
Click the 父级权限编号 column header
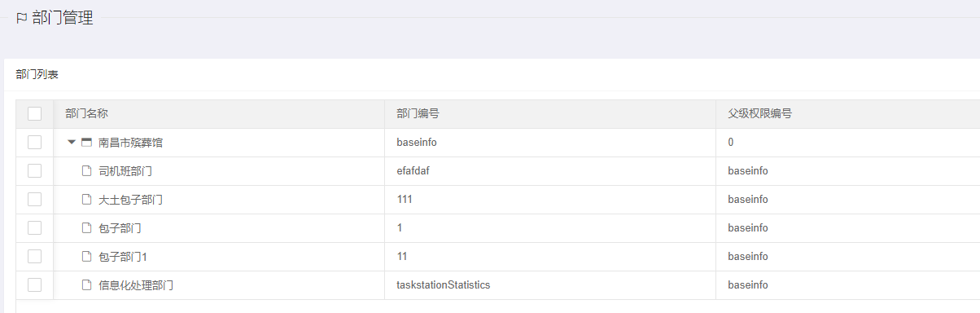click(x=760, y=114)
